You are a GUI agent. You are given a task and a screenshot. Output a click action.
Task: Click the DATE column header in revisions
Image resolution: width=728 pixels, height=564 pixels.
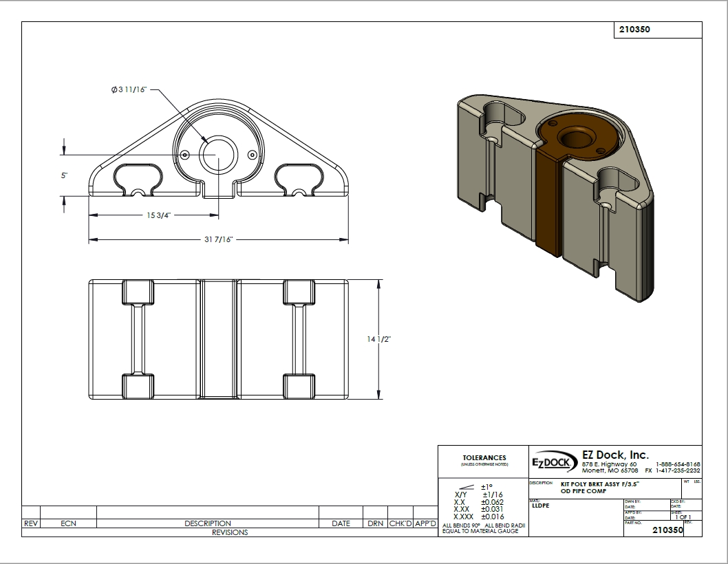(x=341, y=523)
